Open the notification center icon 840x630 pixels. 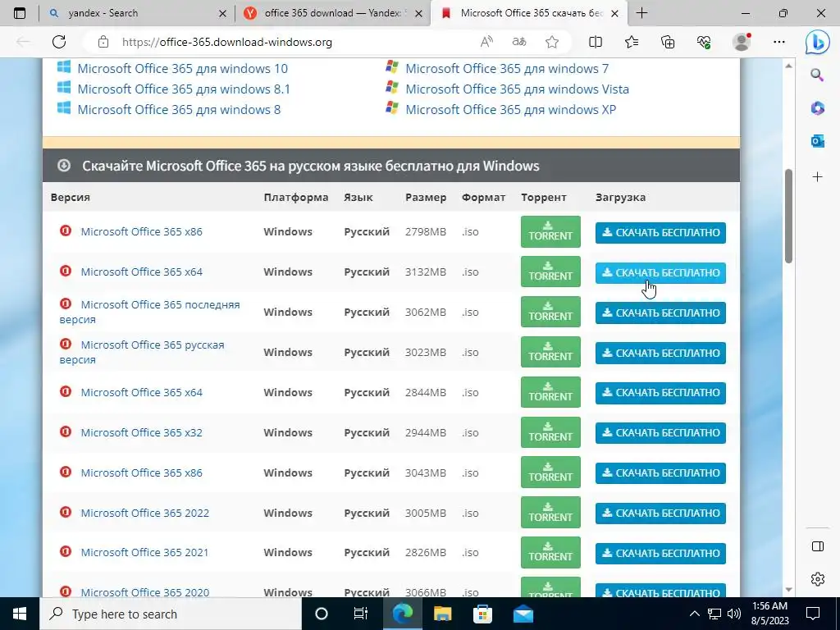coord(813,614)
